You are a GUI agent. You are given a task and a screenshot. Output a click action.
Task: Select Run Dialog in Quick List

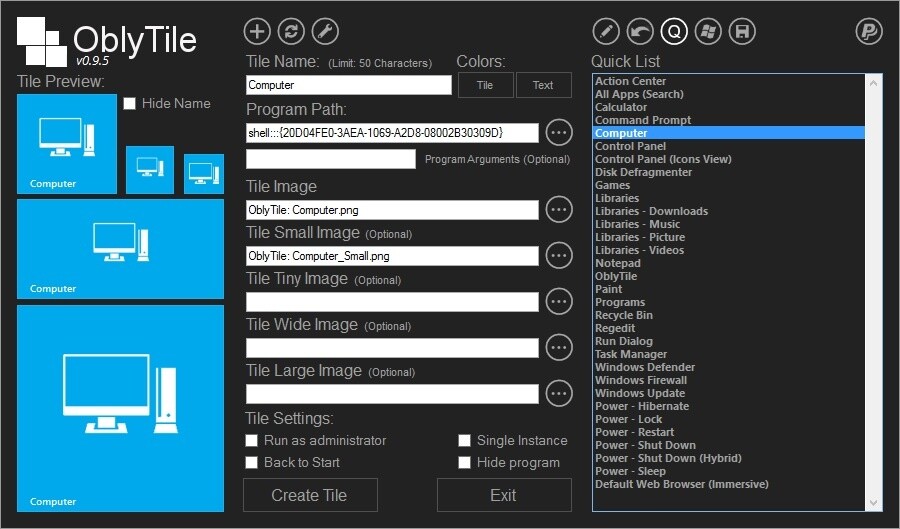pos(623,341)
